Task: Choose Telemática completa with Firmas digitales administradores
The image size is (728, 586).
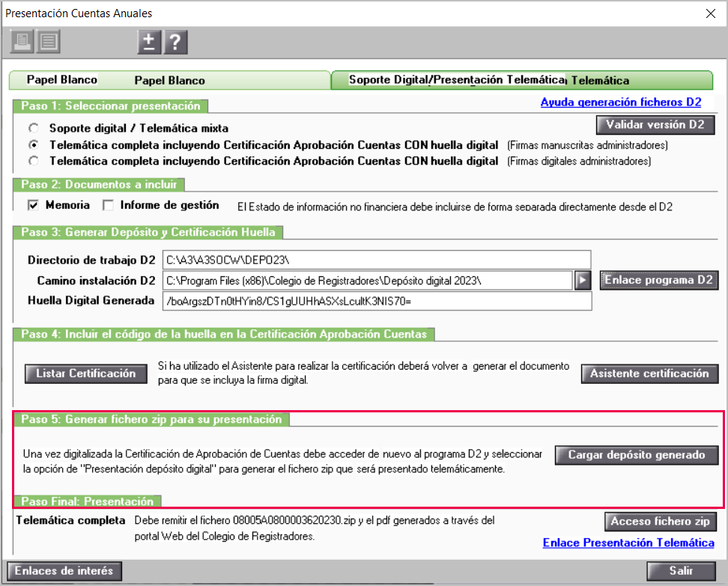Action: pyautogui.click(x=33, y=161)
